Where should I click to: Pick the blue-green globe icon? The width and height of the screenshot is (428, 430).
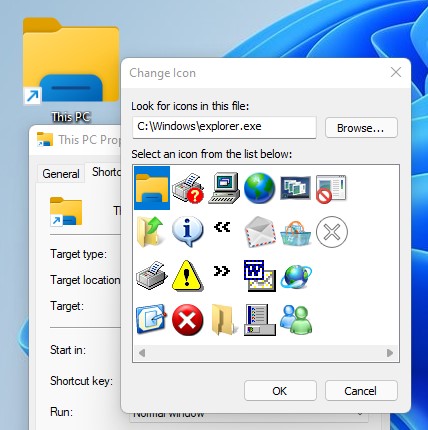[x=260, y=188]
